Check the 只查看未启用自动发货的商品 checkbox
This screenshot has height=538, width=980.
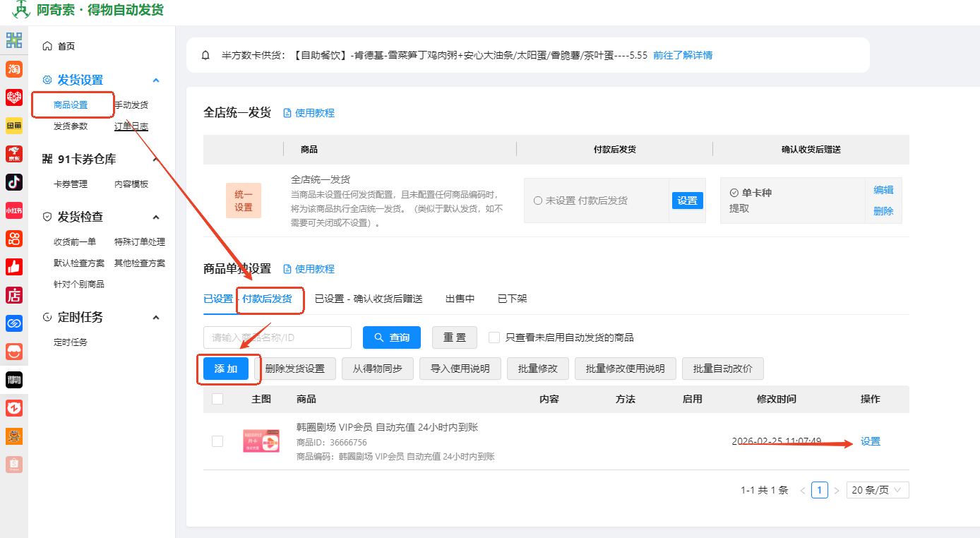pyautogui.click(x=494, y=337)
